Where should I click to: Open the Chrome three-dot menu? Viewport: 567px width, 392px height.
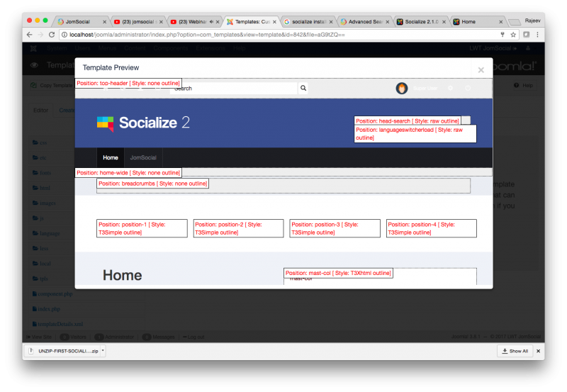538,35
